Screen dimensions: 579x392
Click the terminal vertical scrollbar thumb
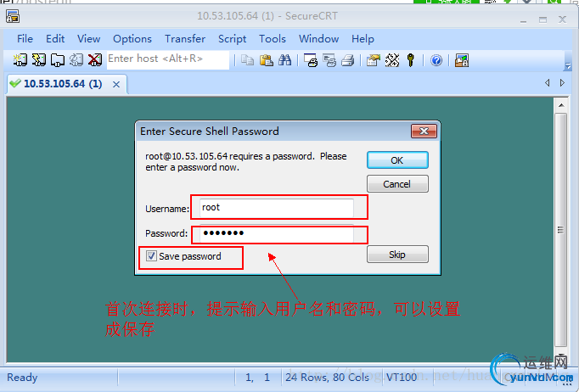pyautogui.click(x=561, y=230)
